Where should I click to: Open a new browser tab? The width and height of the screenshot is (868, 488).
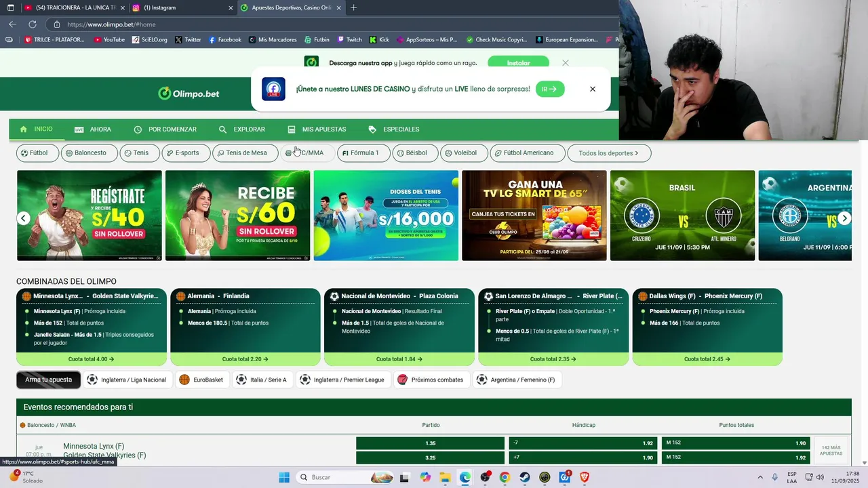pyautogui.click(x=353, y=7)
